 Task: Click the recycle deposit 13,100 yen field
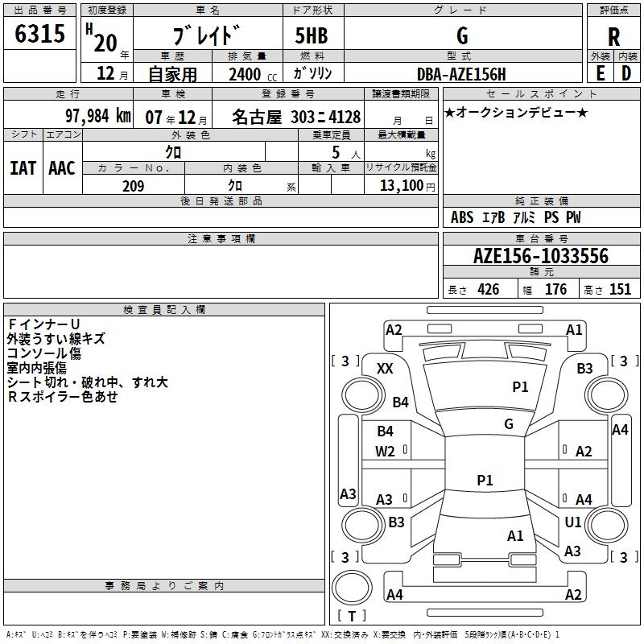click(x=401, y=185)
